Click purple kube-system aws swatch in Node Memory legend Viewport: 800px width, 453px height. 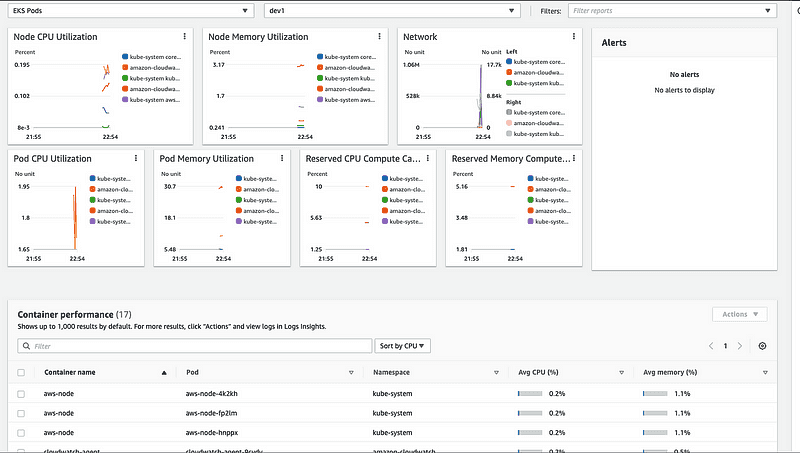click(x=320, y=99)
